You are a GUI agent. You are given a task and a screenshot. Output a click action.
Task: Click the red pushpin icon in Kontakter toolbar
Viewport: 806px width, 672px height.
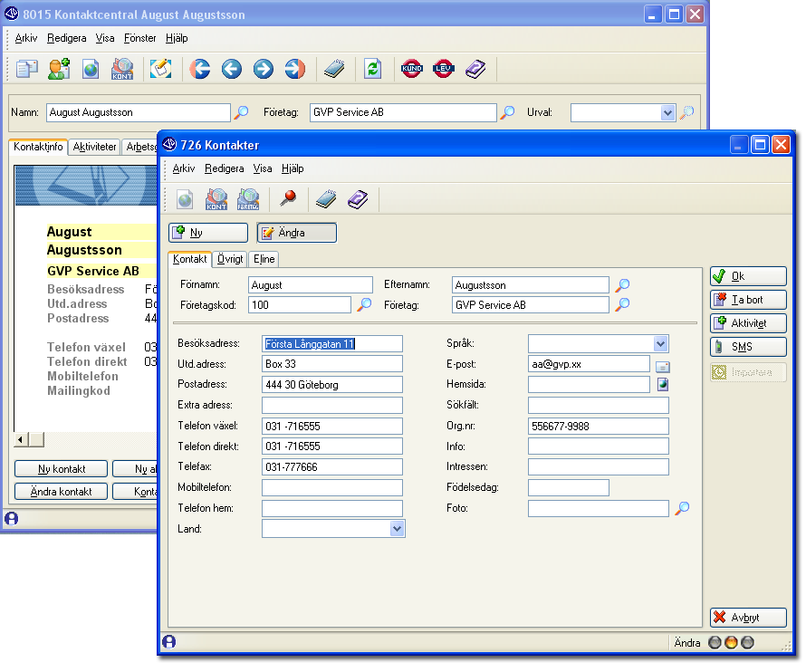point(288,198)
